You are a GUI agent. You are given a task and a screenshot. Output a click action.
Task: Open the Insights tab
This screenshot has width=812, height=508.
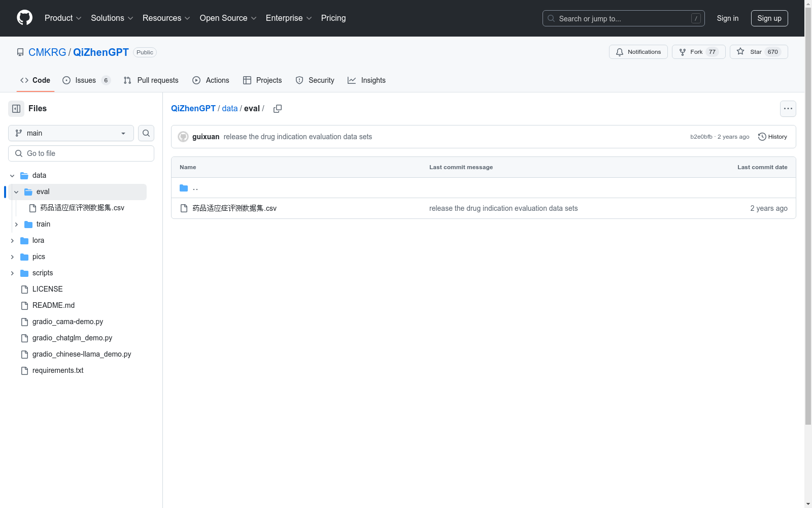tap(367, 80)
